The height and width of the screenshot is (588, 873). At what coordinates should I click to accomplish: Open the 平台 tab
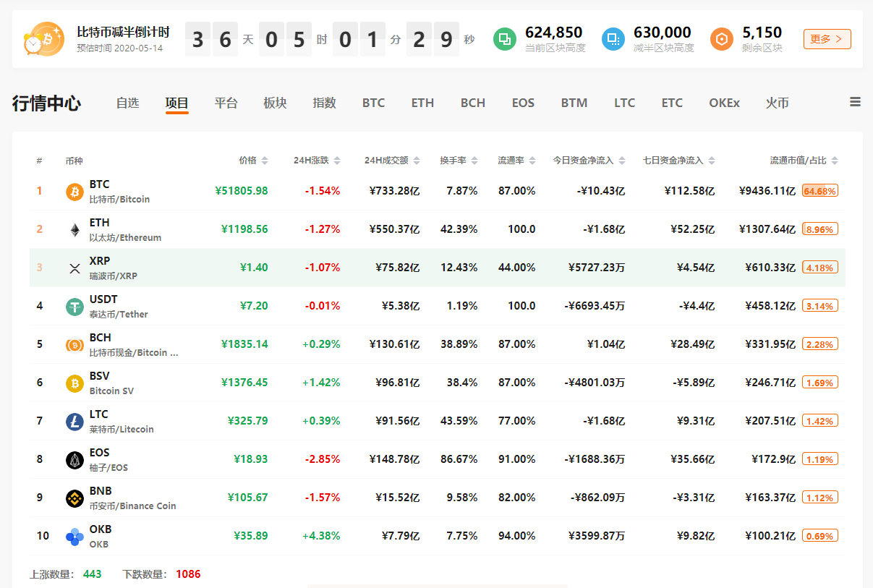tap(226, 103)
